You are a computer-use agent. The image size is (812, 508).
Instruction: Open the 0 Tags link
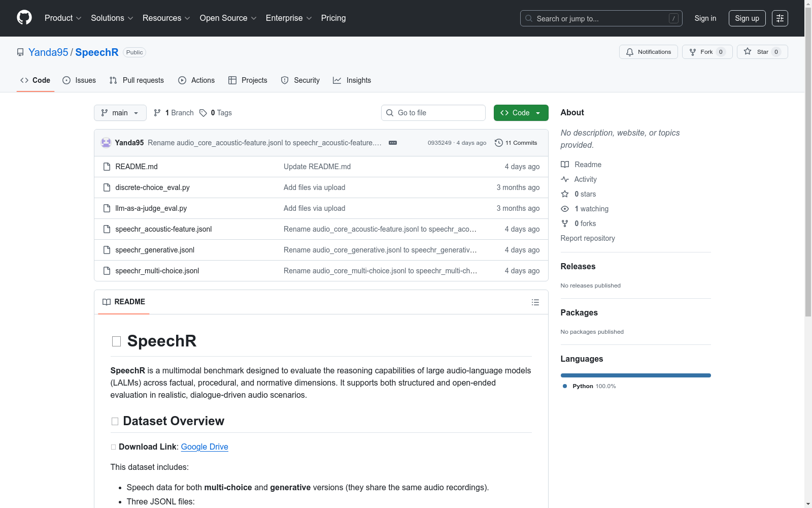(x=216, y=113)
